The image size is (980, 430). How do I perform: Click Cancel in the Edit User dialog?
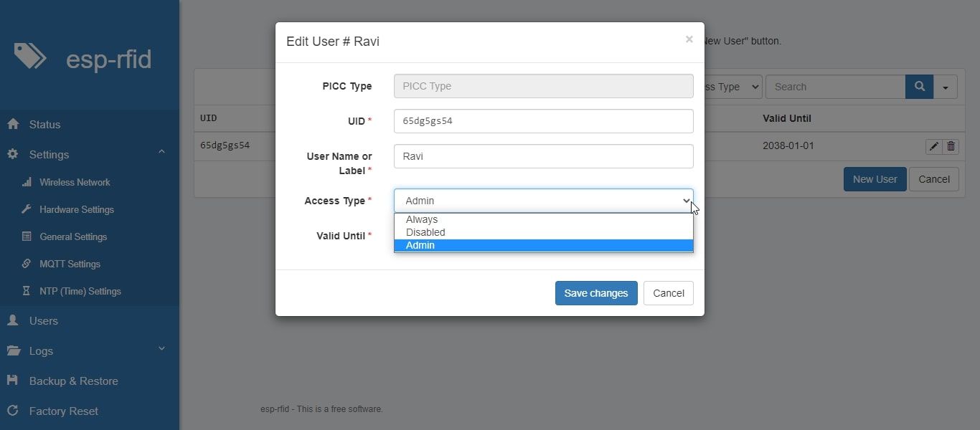(669, 293)
